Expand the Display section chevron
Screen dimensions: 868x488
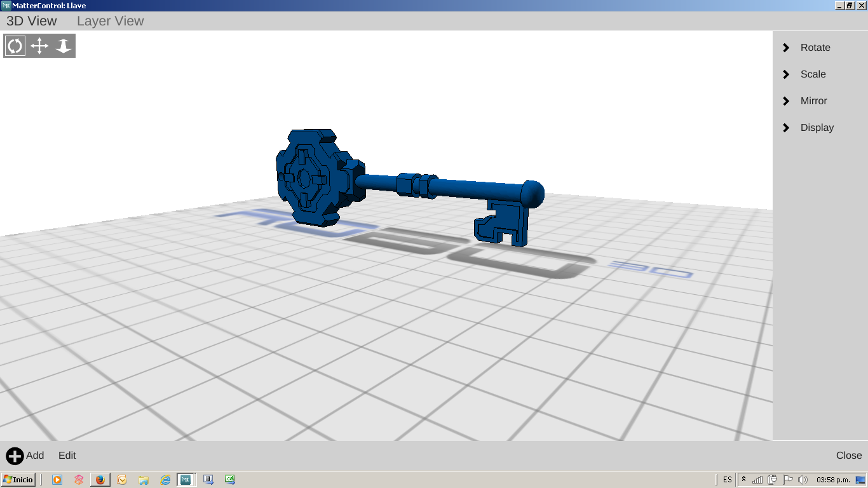(786, 128)
